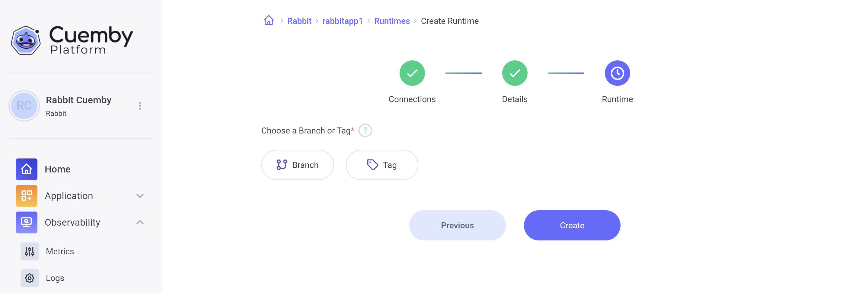Viewport: 868px width, 293px height.
Task: Open the Branch or Tag help icon
Action: [x=365, y=130]
